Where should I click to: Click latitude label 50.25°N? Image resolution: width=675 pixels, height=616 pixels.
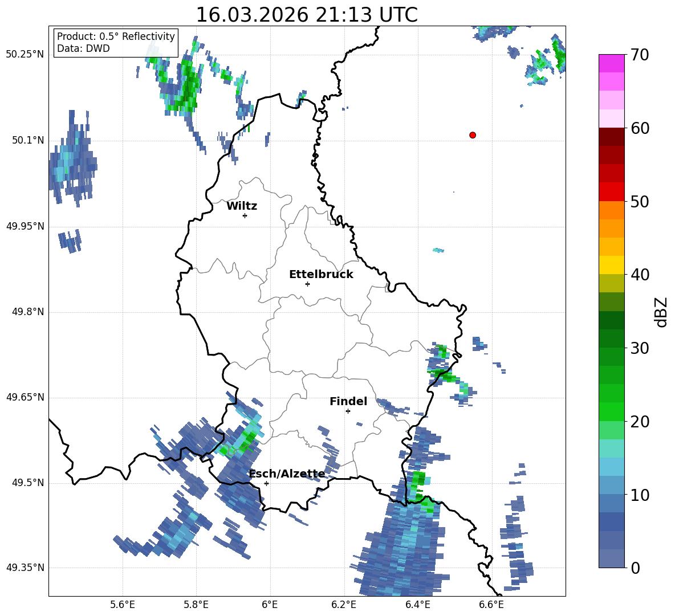(x=25, y=55)
